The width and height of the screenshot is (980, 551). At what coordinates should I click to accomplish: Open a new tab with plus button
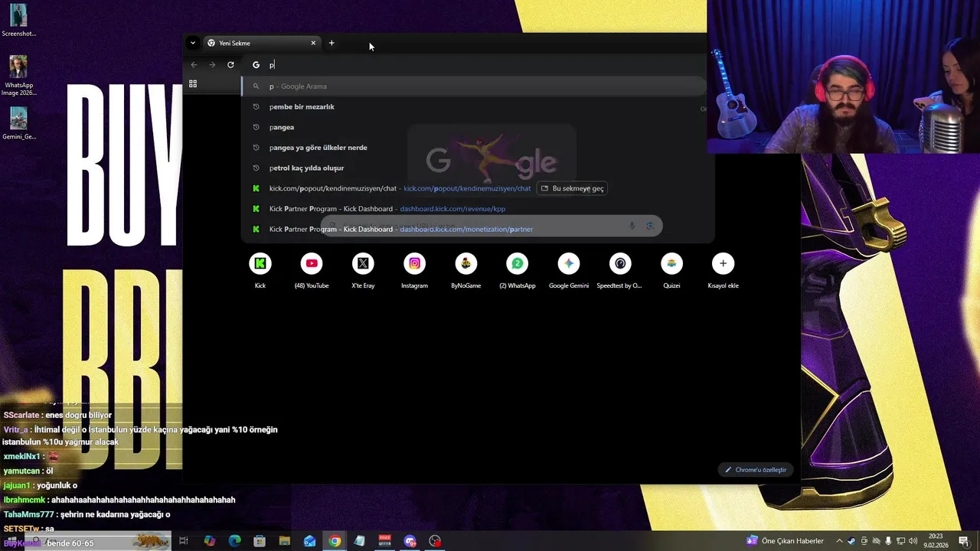click(x=332, y=43)
